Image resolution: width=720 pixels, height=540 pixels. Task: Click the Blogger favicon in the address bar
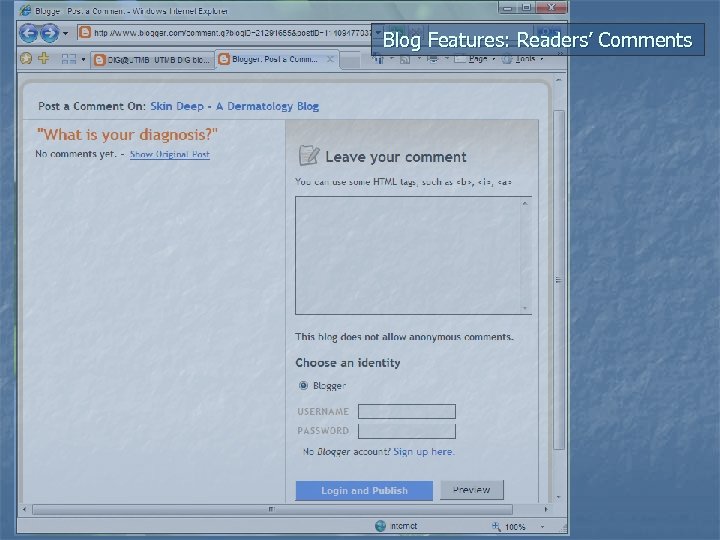point(84,33)
